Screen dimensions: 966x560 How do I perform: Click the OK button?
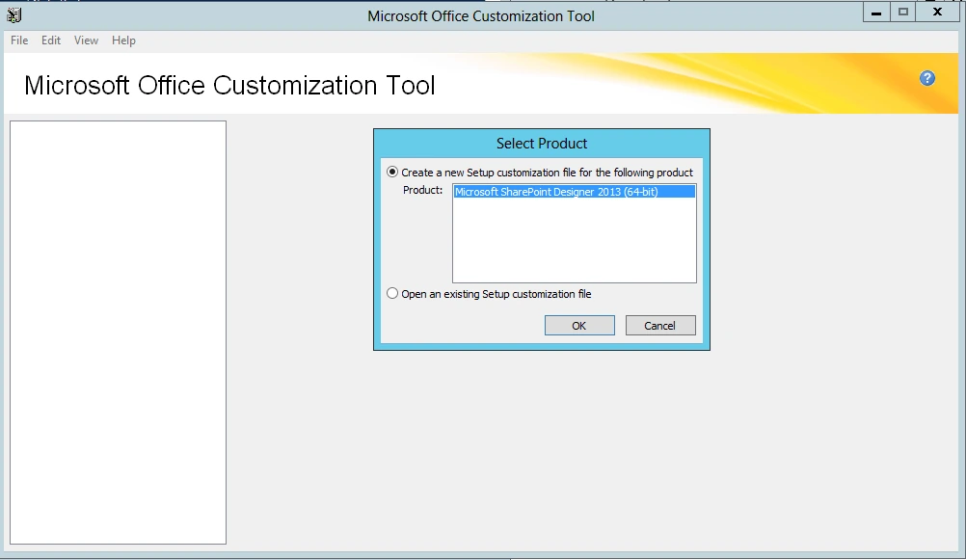tap(579, 325)
